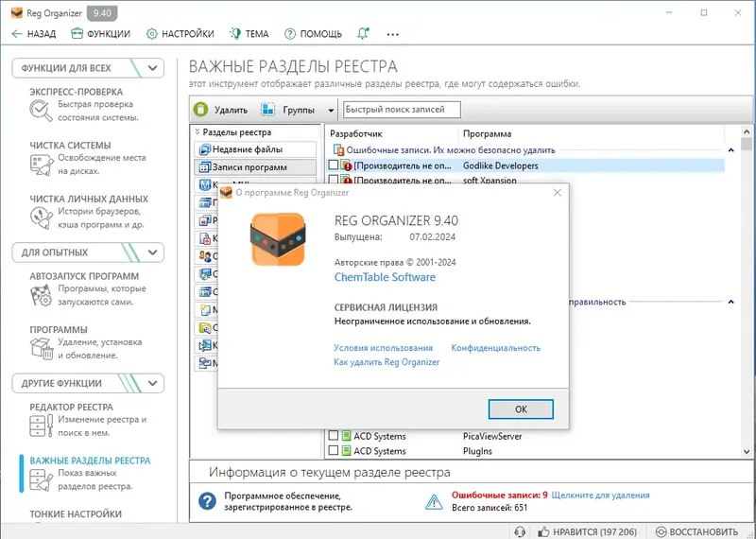
Task: Open ЭКСПРЕСС-ПРОВЕРКА magnifier icon
Action: 41,111
